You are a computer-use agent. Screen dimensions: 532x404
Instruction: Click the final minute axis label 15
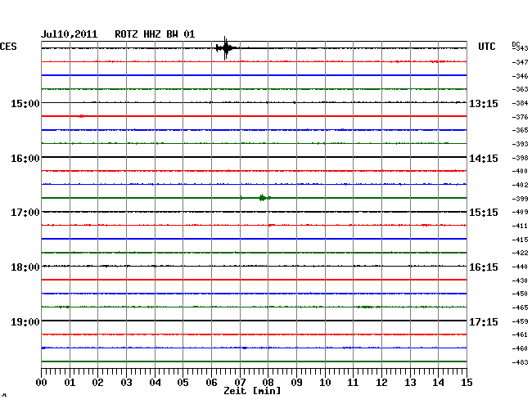click(x=467, y=383)
